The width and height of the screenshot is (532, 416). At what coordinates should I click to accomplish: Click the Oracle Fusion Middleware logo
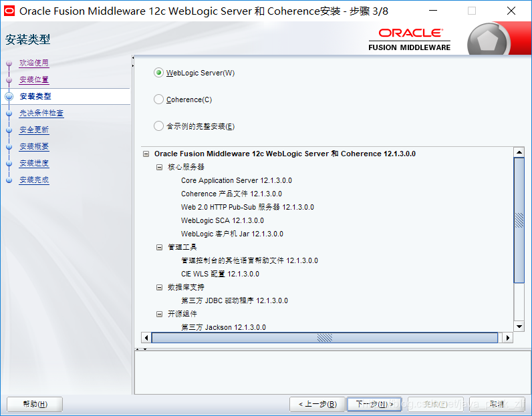(410, 40)
